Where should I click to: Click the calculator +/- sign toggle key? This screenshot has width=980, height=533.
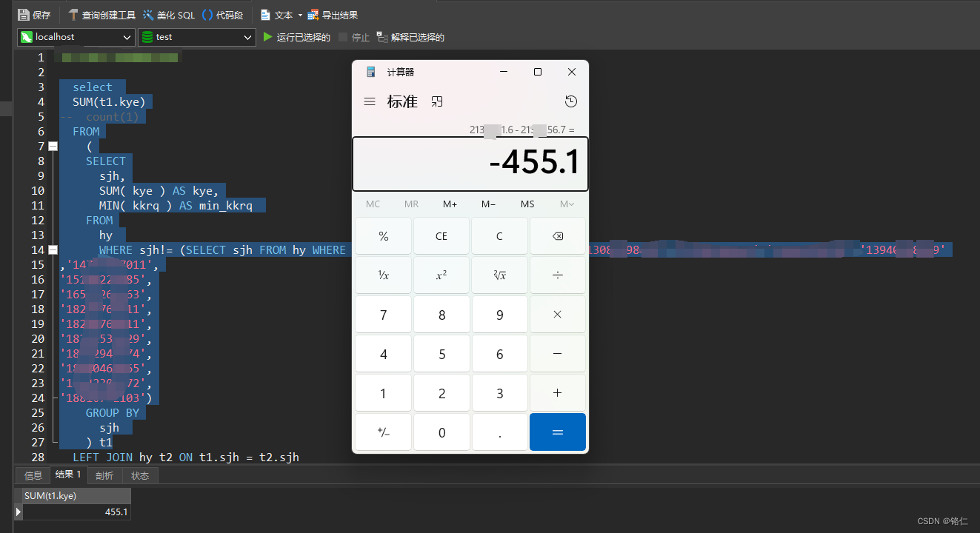pyautogui.click(x=383, y=432)
